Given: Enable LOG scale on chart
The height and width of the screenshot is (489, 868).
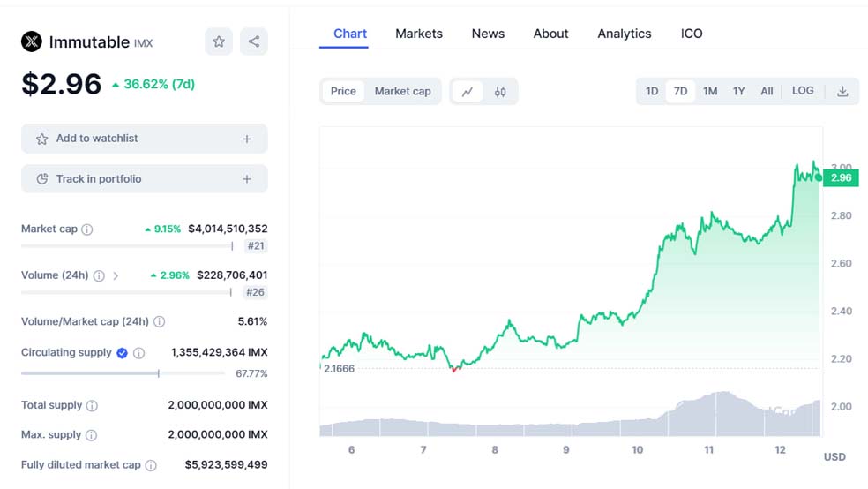Looking at the screenshot, I should point(803,91).
